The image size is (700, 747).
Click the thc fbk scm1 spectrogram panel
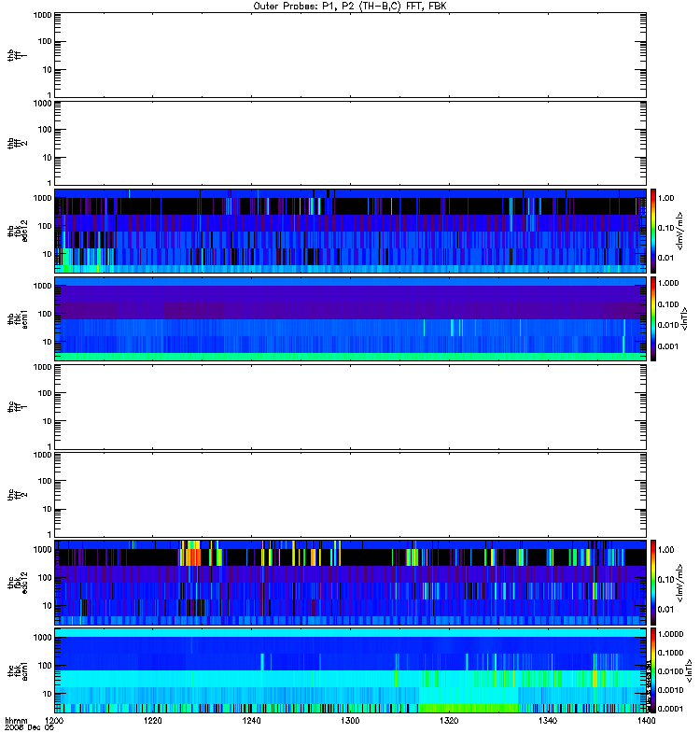(x=350, y=670)
